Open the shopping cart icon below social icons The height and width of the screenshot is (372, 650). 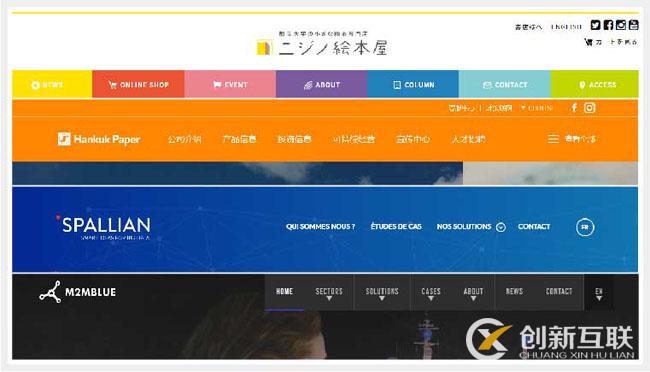588,42
